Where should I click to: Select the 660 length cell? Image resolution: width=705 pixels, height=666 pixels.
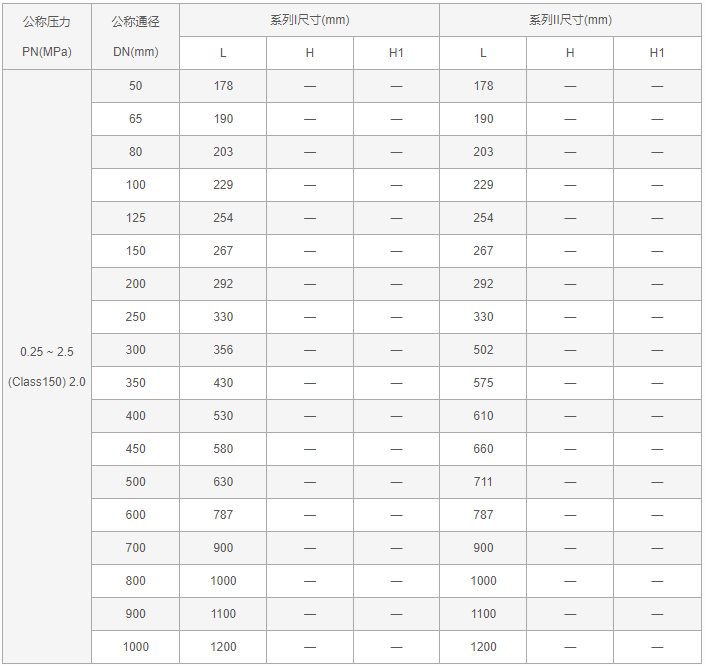pyautogui.click(x=483, y=449)
